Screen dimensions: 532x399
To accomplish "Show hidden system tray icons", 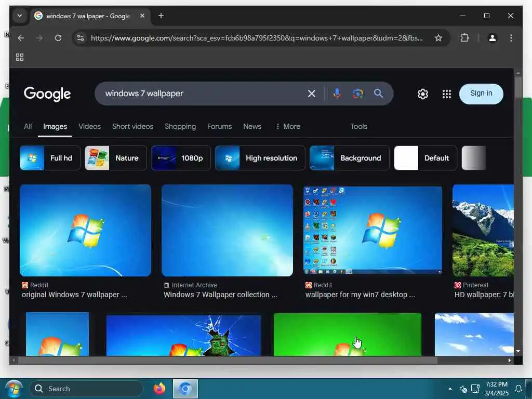I will pos(450,389).
